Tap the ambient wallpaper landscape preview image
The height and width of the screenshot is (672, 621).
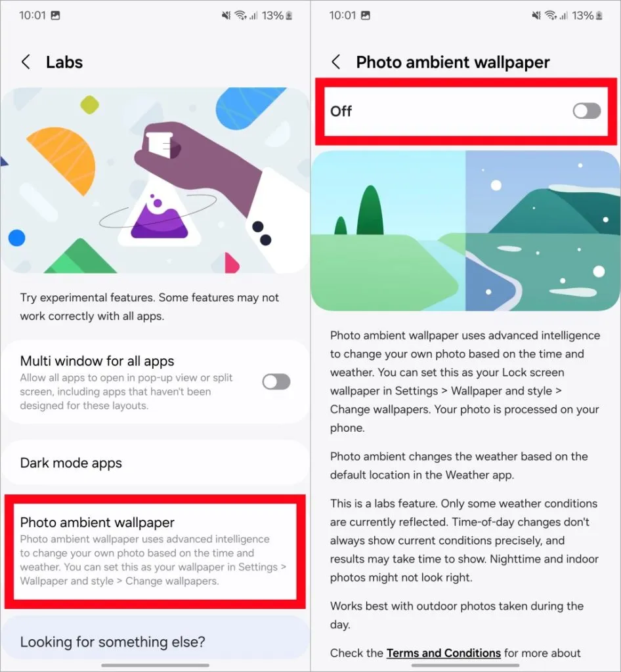coord(466,230)
